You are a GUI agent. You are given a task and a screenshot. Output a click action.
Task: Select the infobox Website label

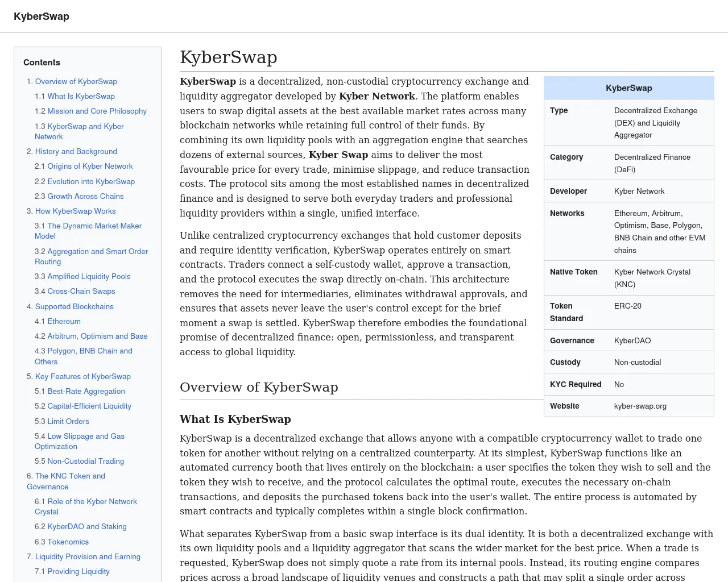click(565, 406)
